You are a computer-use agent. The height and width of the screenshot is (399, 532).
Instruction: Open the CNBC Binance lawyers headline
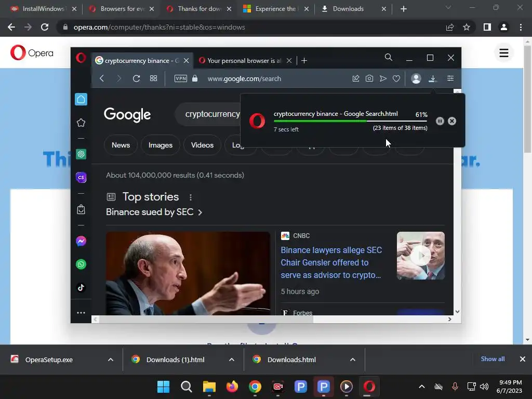pos(331,262)
